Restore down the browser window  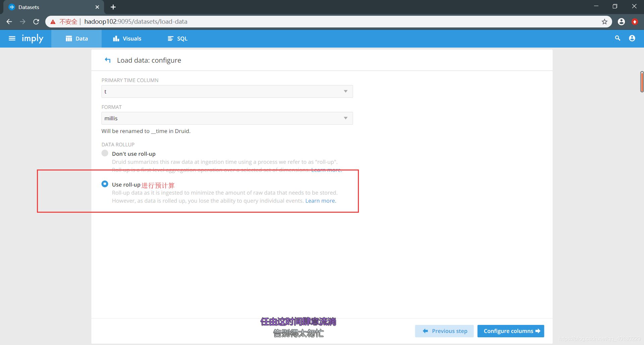click(x=615, y=6)
